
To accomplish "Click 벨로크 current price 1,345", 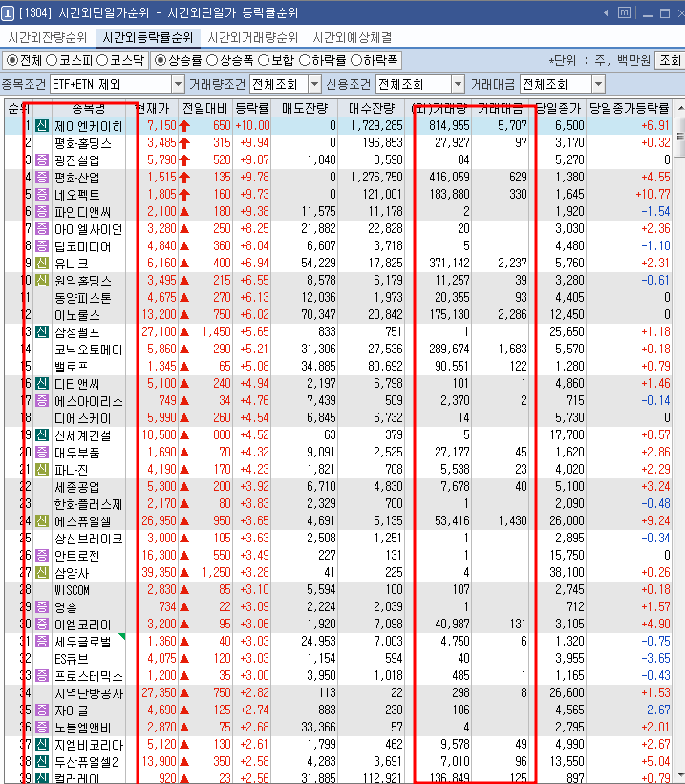I will pyautogui.click(x=161, y=366).
